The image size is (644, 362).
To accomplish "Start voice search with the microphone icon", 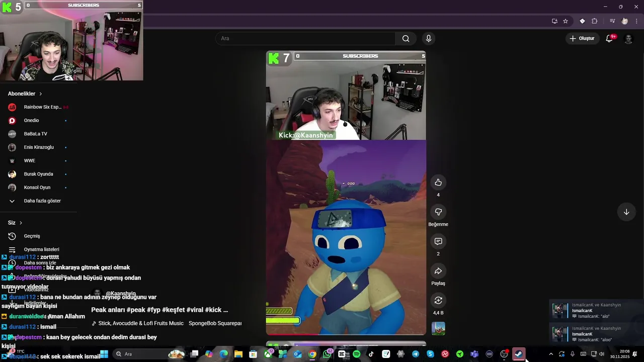I will point(429,39).
